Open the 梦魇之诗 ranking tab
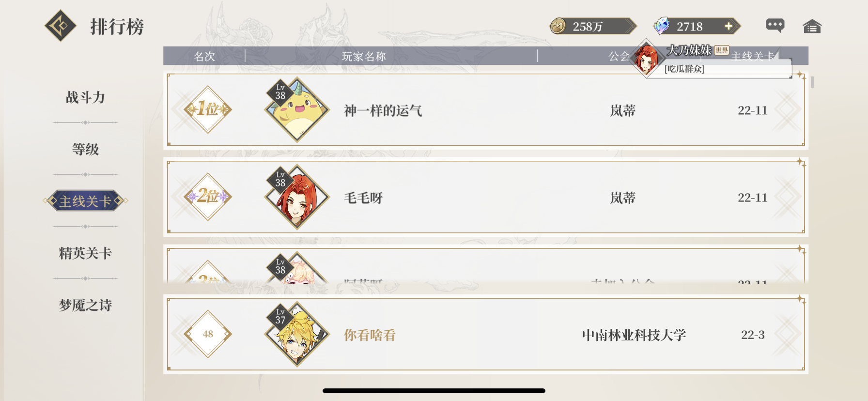Screen dimensions: 868x401 coord(85,305)
